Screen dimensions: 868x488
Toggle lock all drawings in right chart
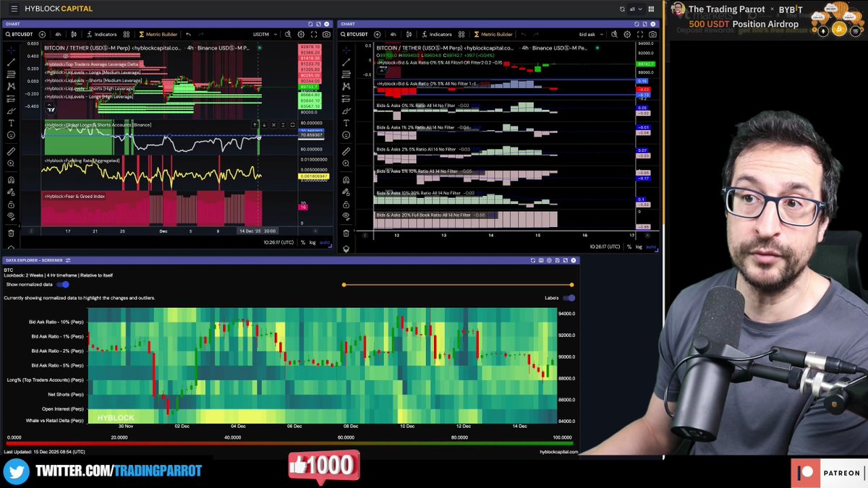coord(346,204)
